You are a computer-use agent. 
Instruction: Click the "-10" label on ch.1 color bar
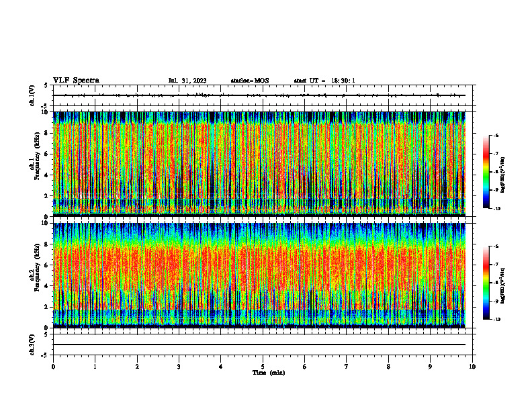[x=496, y=209]
